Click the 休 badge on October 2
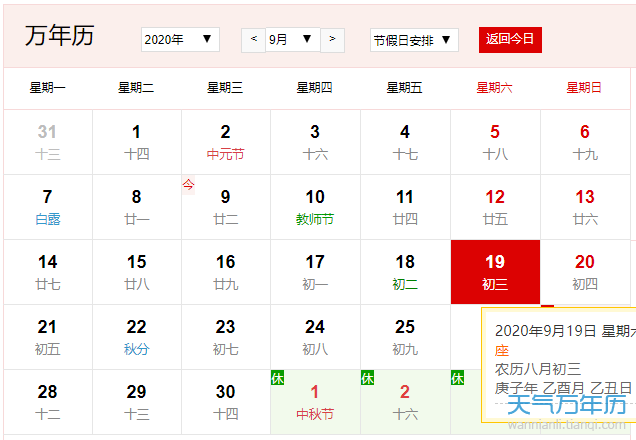The width and height of the screenshot is (636, 440). [x=367, y=378]
